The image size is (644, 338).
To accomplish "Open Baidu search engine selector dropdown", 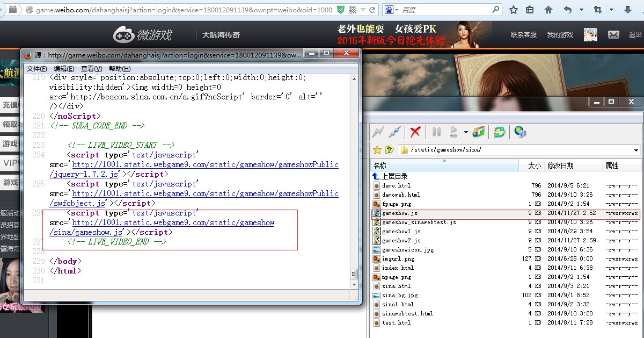I will [393, 10].
